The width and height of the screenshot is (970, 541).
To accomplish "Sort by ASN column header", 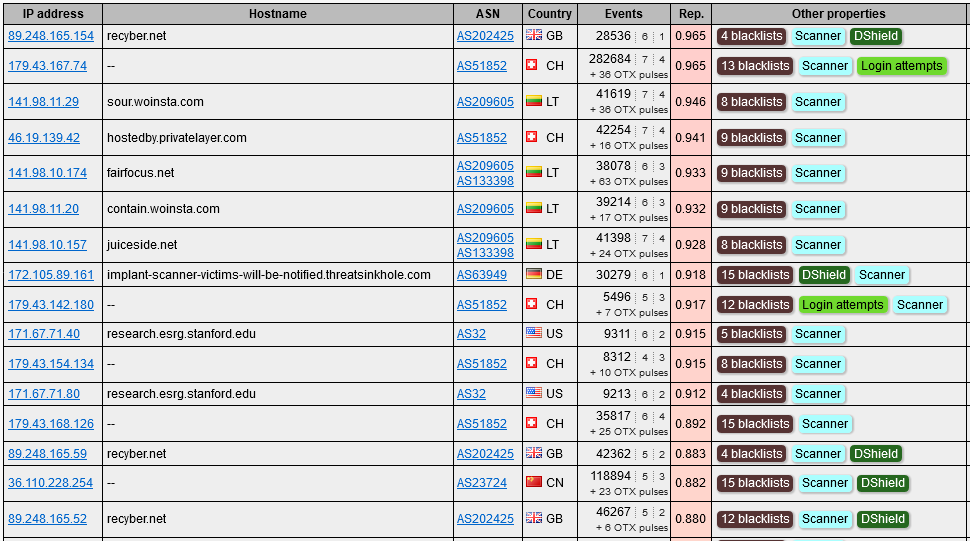I will point(487,14).
